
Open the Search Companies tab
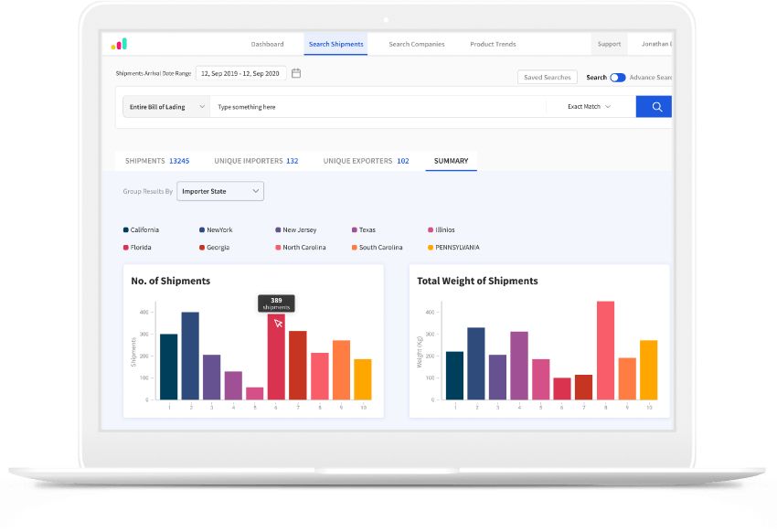[x=416, y=44]
